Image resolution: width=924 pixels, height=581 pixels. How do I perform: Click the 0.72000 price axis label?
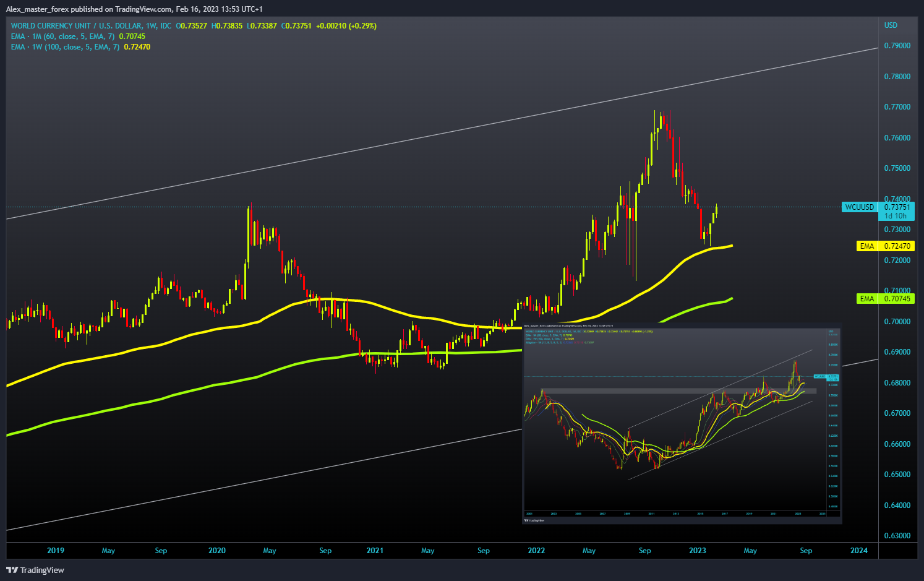point(897,260)
